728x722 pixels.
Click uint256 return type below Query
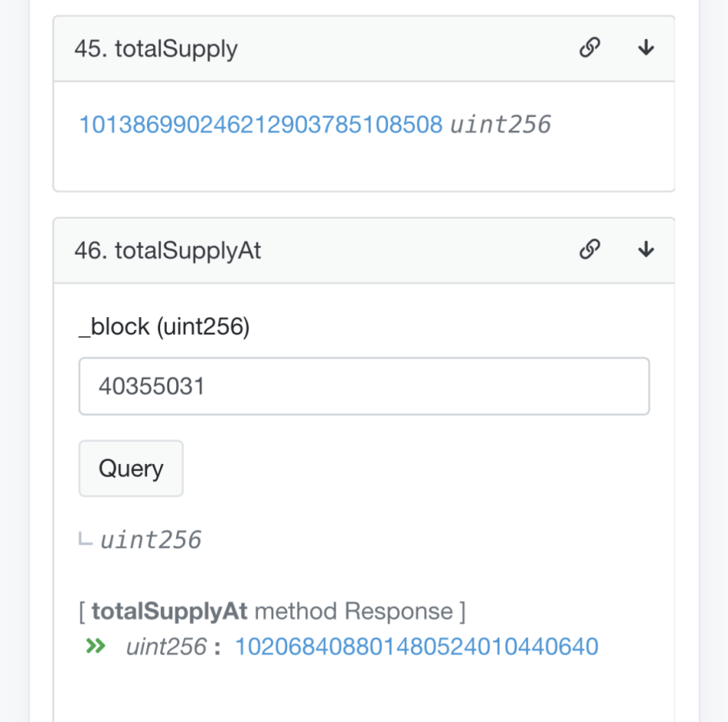[151, 540]
